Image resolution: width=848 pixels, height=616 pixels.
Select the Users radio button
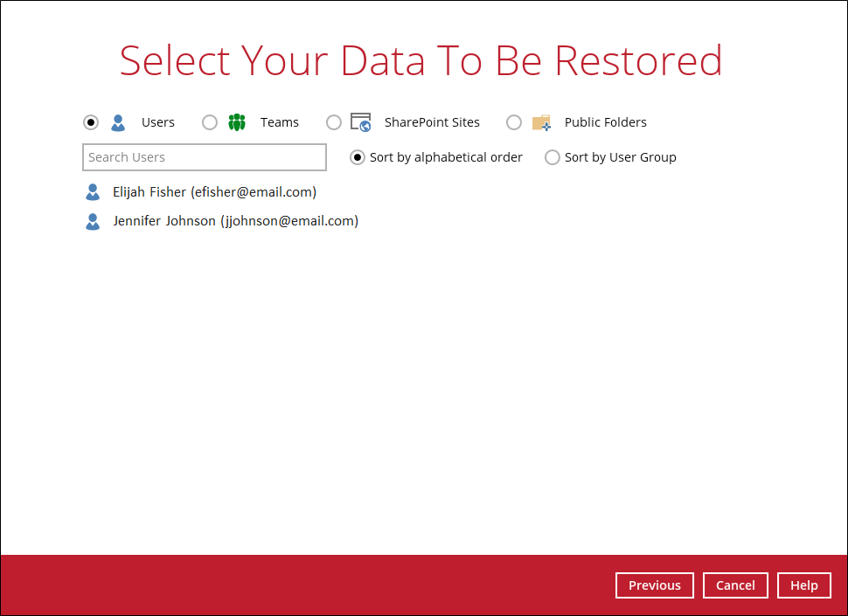(91, 122)
